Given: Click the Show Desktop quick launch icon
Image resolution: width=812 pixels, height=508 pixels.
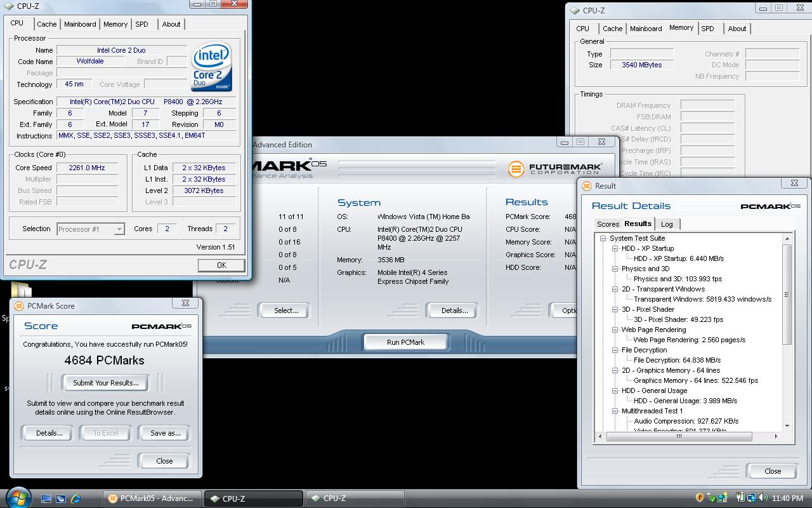Looking at the screenshot, I should point(46,499).
